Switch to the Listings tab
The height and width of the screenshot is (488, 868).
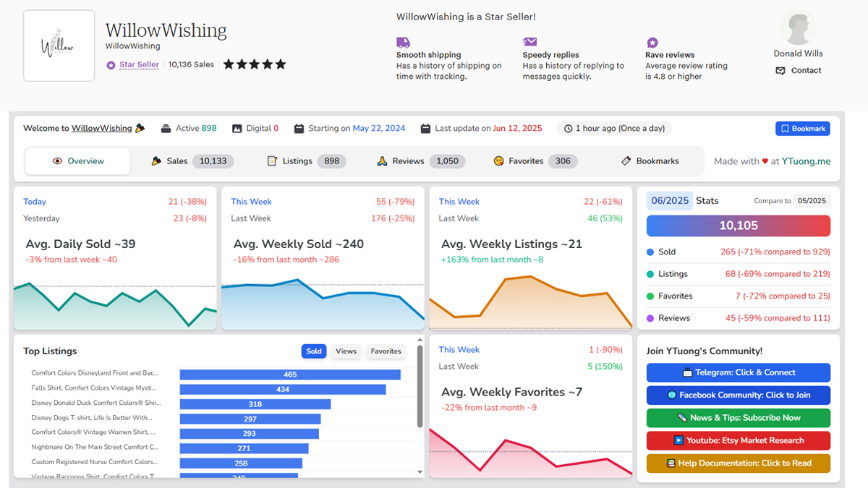click(307, 161)
